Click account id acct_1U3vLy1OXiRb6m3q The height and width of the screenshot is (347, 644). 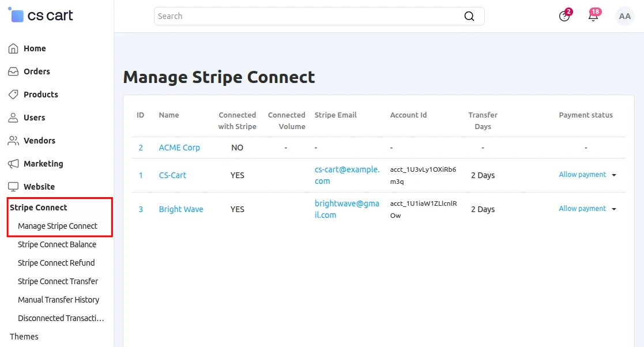[423, 175]
